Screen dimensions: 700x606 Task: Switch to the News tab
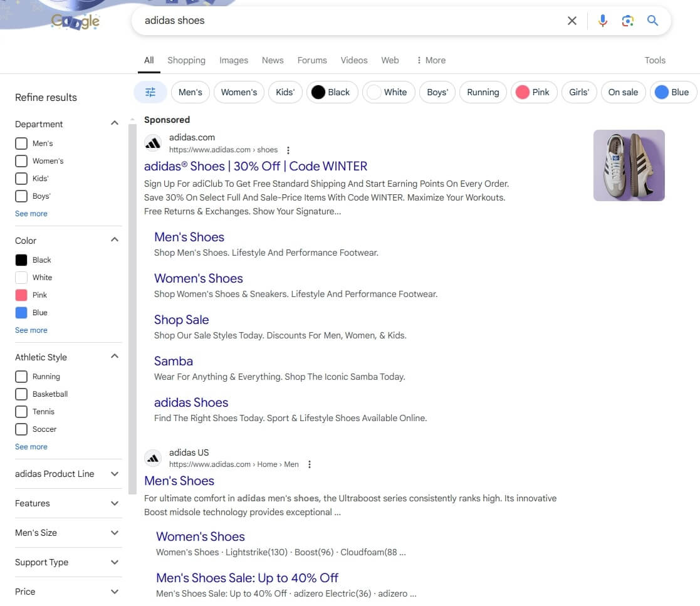tap(273, 60)
